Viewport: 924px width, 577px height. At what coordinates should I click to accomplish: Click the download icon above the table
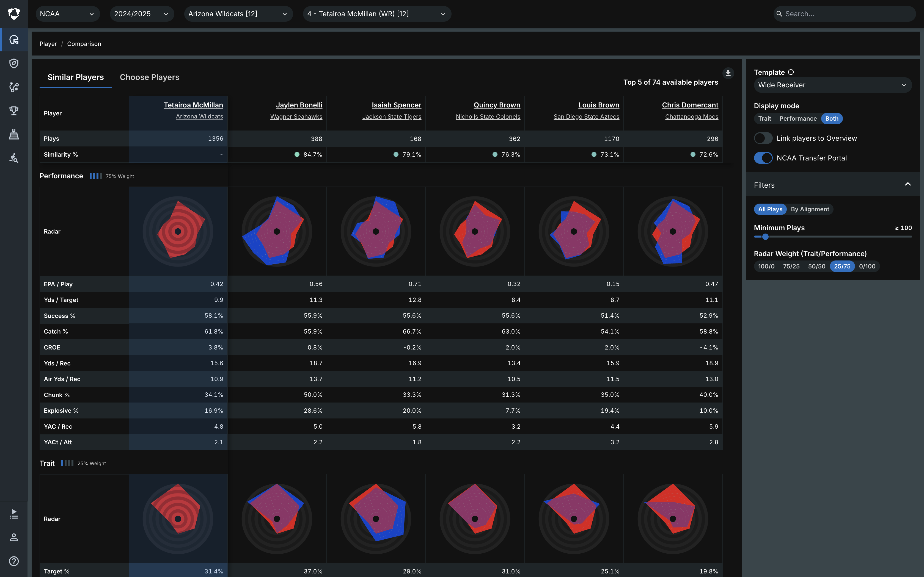pos(728,73)
